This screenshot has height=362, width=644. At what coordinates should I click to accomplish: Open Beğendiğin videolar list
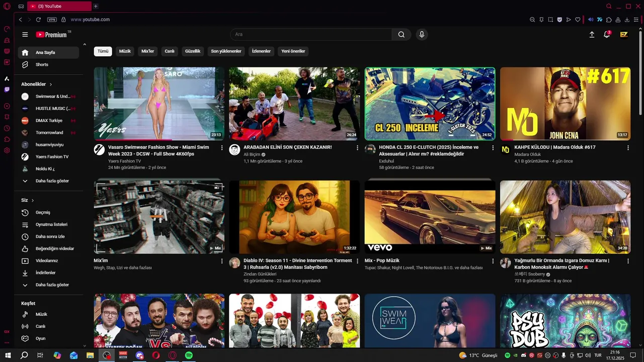point(48,248)
